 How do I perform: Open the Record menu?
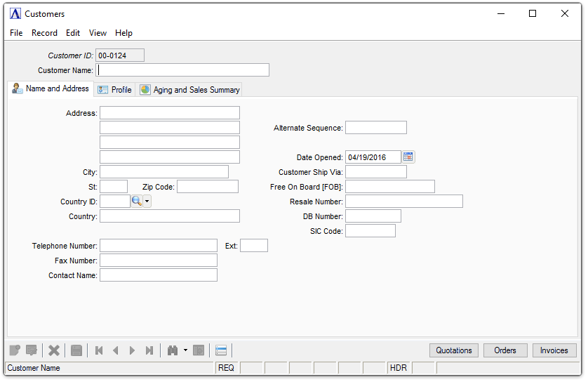tap(44, 33)
